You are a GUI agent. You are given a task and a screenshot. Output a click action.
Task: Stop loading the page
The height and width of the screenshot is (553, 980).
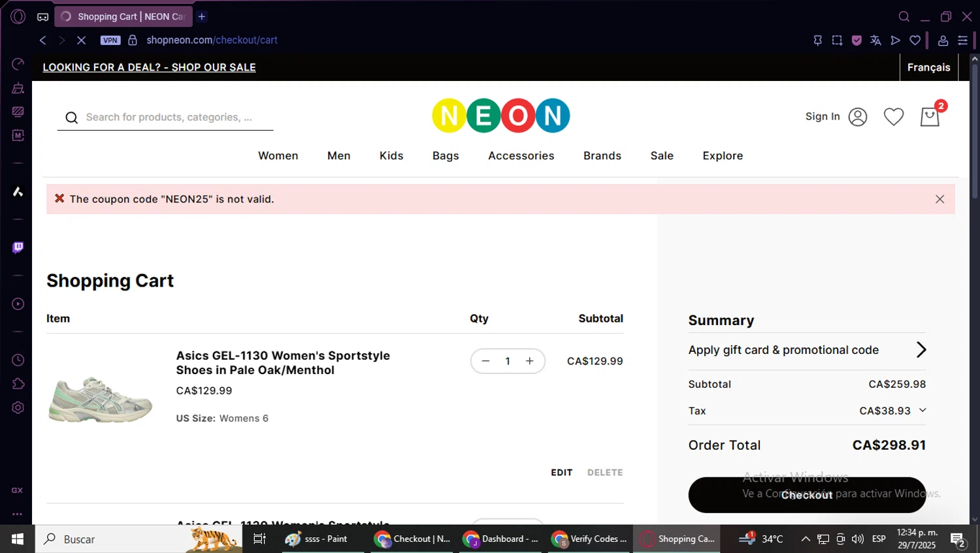coord(81,40)
